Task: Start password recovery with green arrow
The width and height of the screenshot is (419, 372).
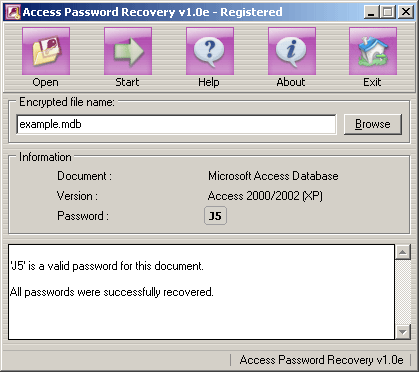Action: [128, 51]
